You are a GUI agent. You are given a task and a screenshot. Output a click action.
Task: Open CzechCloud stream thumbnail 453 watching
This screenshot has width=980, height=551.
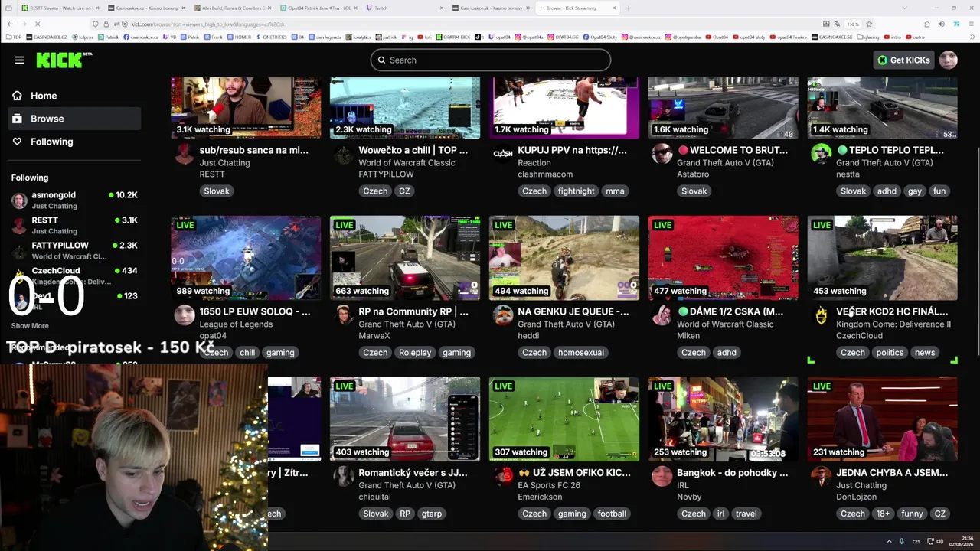tap(882, 258)
